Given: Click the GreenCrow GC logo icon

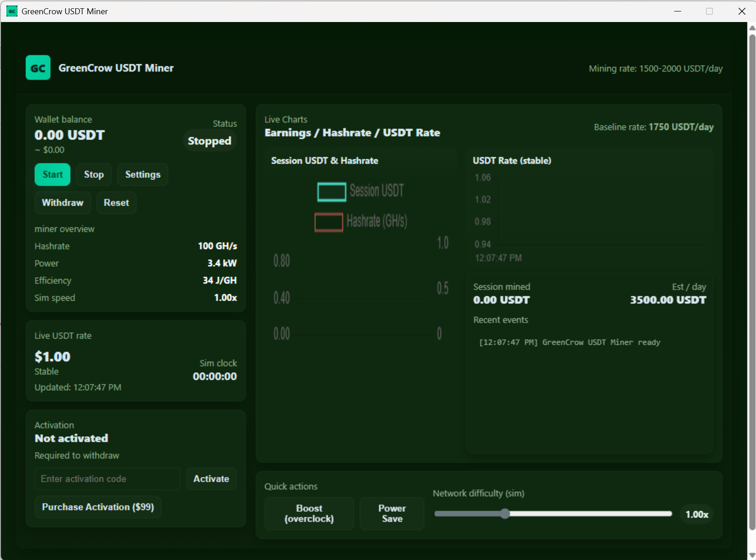Looking at the screenshot, I should pyautogui.click(x=38, y=67).
